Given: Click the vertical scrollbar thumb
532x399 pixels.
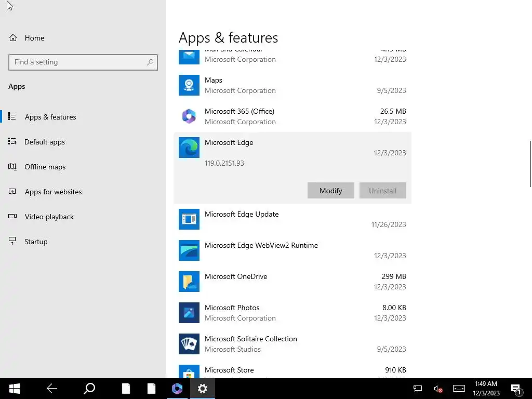Looking at the screenshot, I should (x=530, y=163).
